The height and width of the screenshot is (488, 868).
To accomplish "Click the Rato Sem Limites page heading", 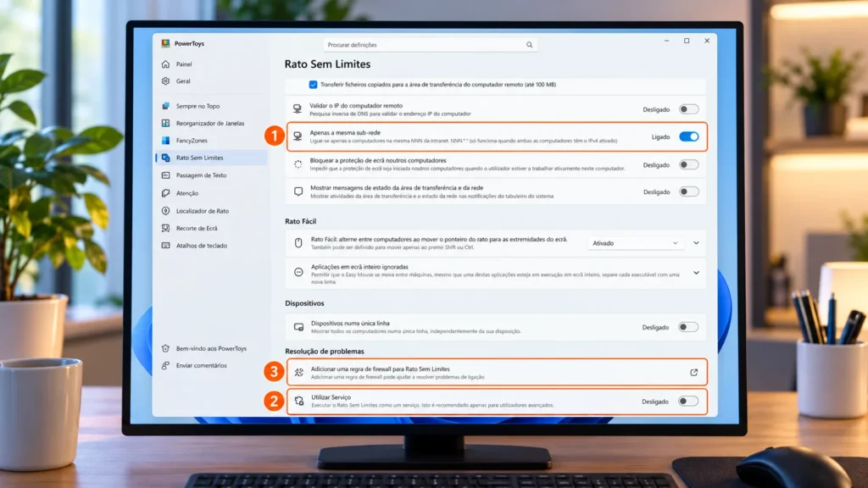I will pyautogui.click(x=327, y=64).
